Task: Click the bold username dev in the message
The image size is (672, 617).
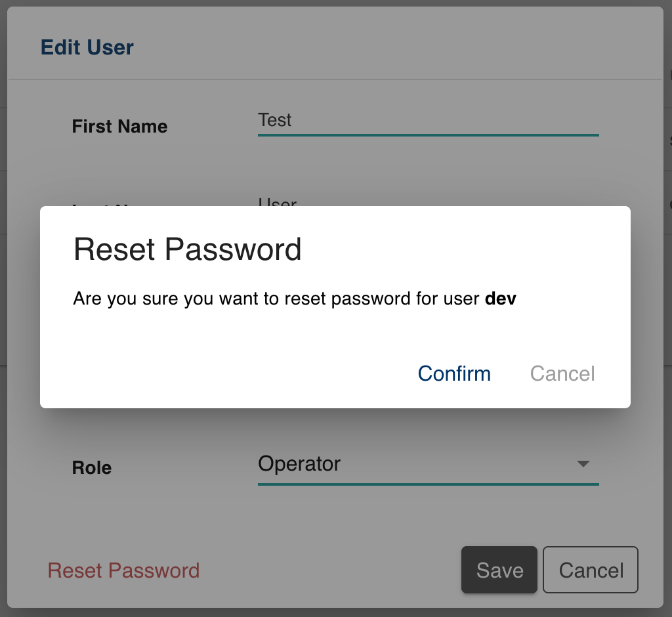Action: (x=501, y=299)
